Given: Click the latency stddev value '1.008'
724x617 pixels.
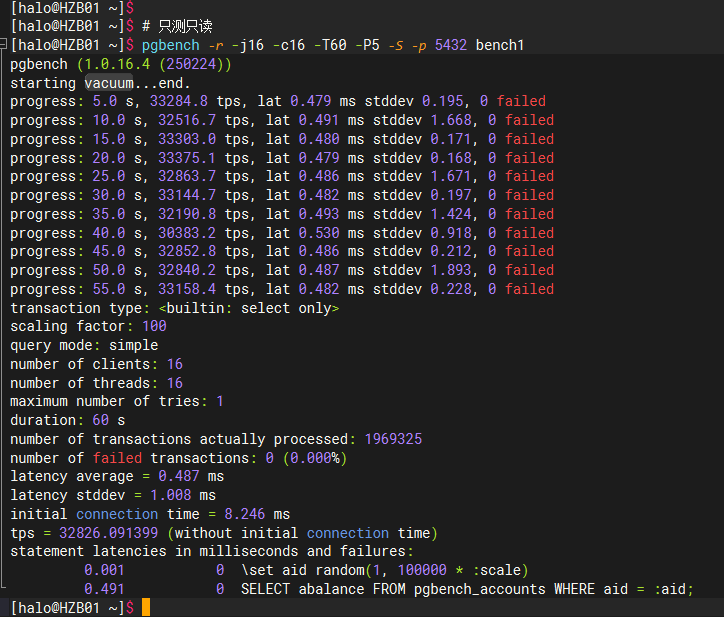Looking at the screenshot, I should pyautogui.click(x=170, y=495).
